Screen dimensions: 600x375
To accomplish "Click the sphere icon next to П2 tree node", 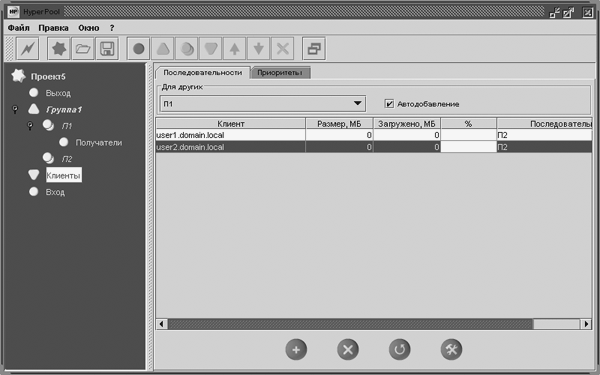I will point(48,158).
